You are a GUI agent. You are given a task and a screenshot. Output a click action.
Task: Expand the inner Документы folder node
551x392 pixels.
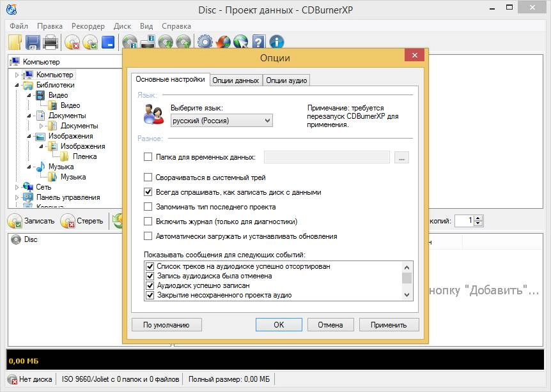pyautogui.click(x=41, y=126)
